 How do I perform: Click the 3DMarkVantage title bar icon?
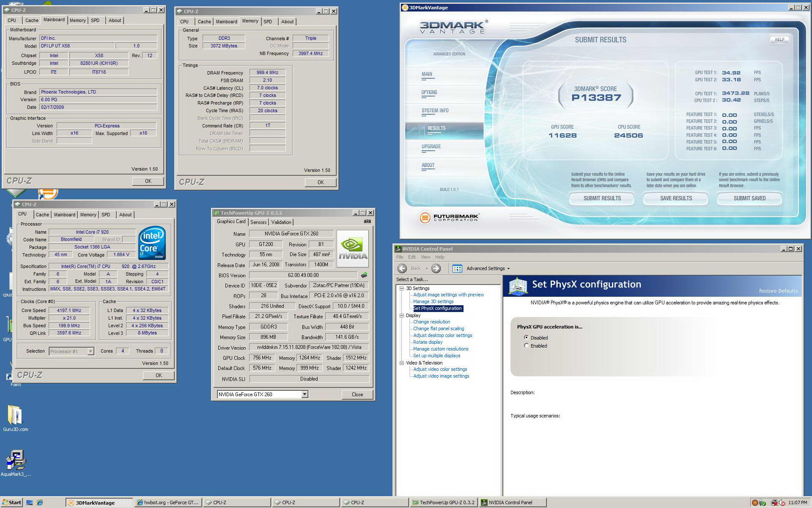point(405,8)
